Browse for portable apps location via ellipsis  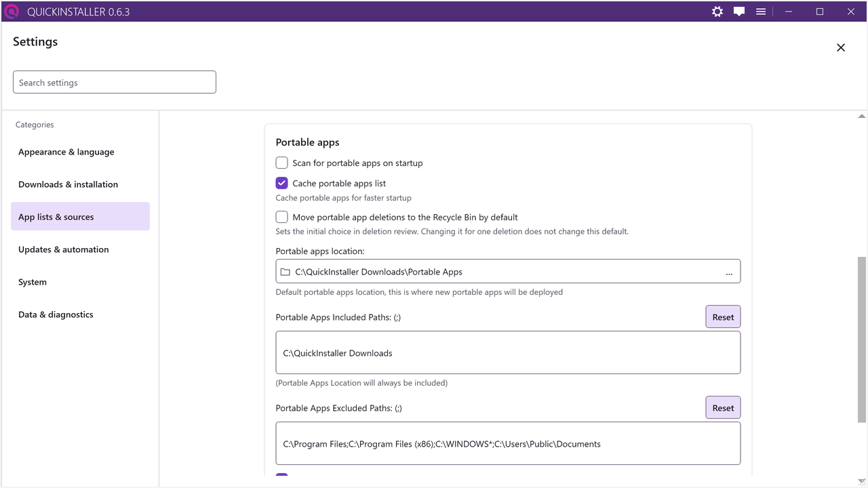729,272
